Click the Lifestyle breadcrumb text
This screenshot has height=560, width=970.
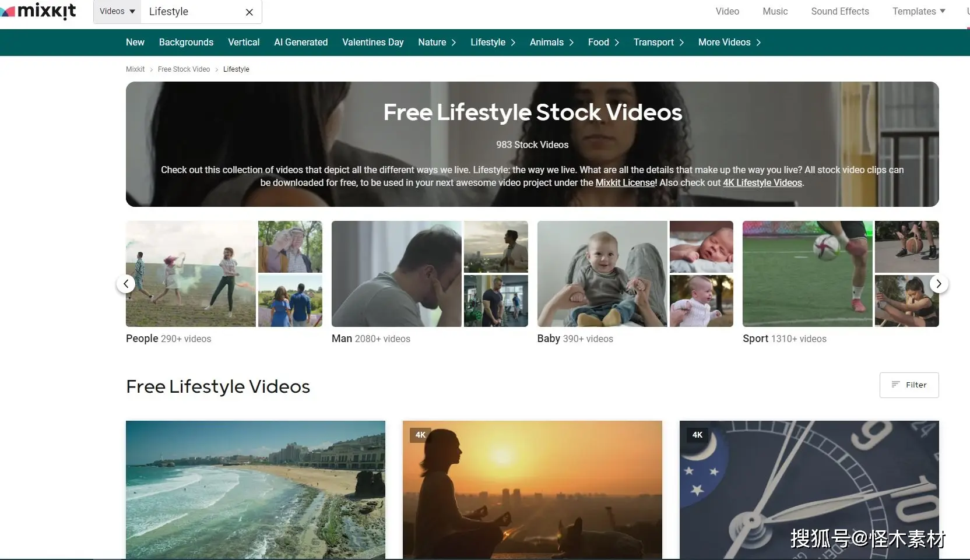point(236,69)
